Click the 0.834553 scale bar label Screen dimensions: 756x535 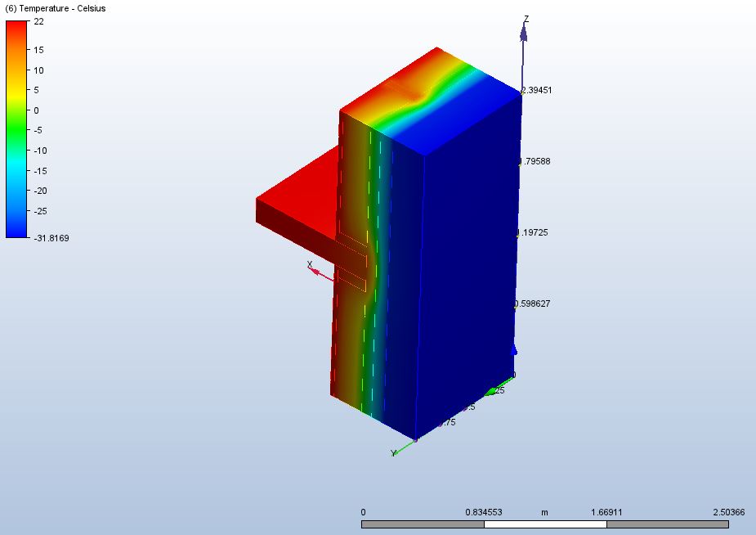484,513
